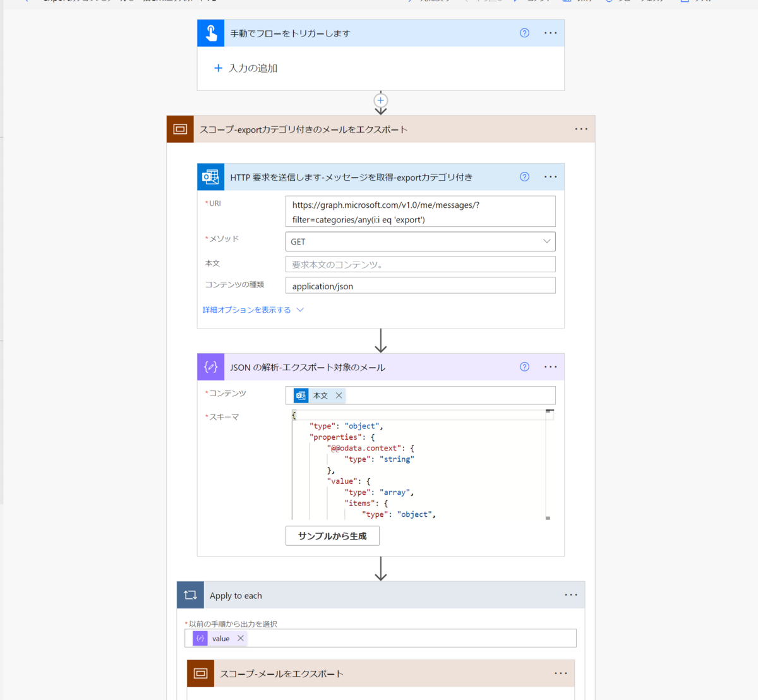Open ellipsis menu of Apply to each
Screen dimensions: 758x700
point(571,595)
